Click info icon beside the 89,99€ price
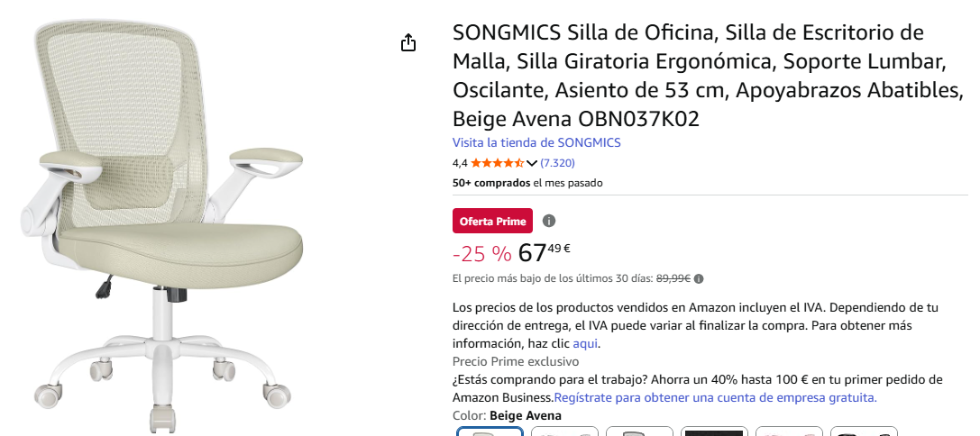Screen dimensions: 980x436 click(x=699, y=279)
